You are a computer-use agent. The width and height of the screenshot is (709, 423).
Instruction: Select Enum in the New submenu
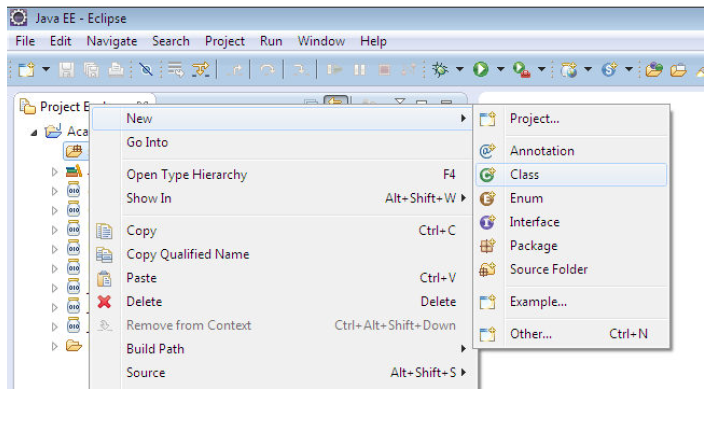572,198
